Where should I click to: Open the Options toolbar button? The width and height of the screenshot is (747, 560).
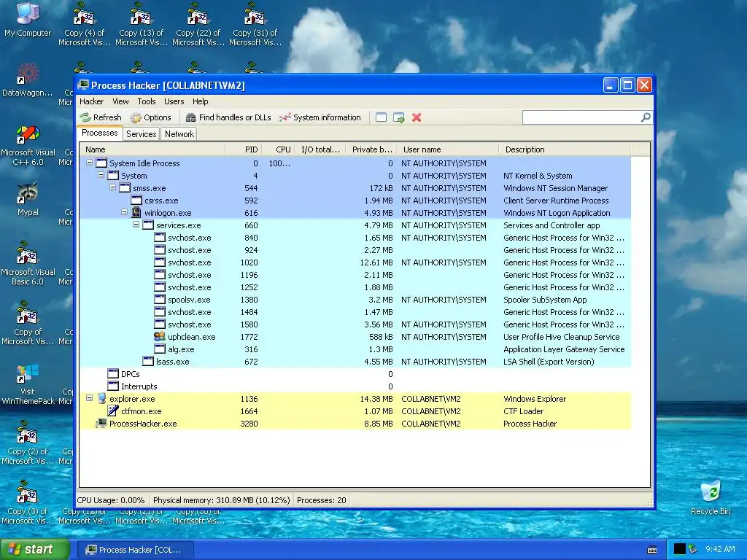150,117
